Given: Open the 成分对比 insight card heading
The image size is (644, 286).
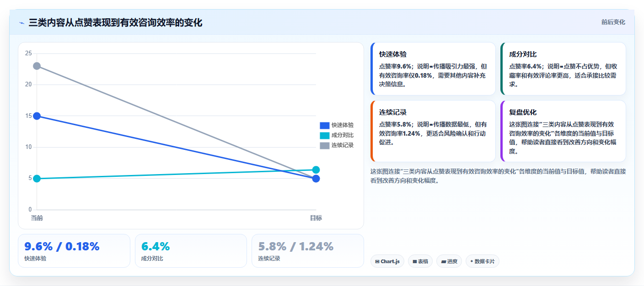Looking at the screenshot, I should click(x=523, y=54).
